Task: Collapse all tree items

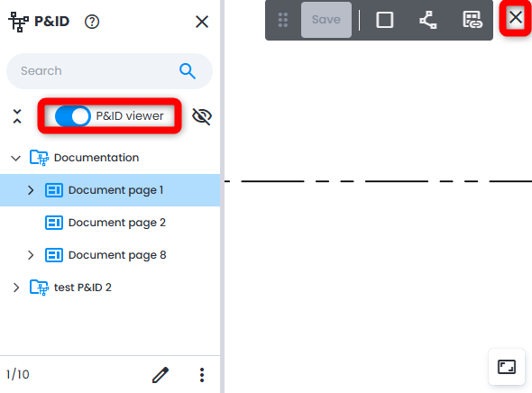Action: 17,116
